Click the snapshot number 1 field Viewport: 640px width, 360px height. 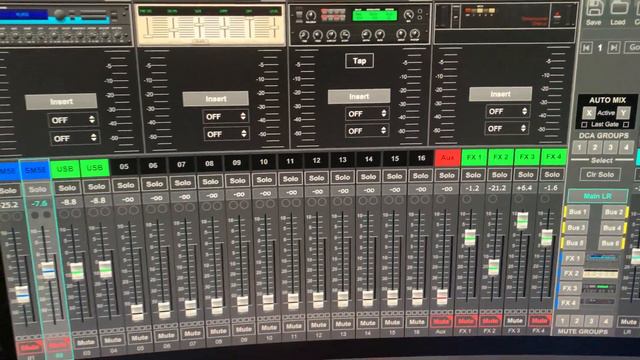click(600, 48)
